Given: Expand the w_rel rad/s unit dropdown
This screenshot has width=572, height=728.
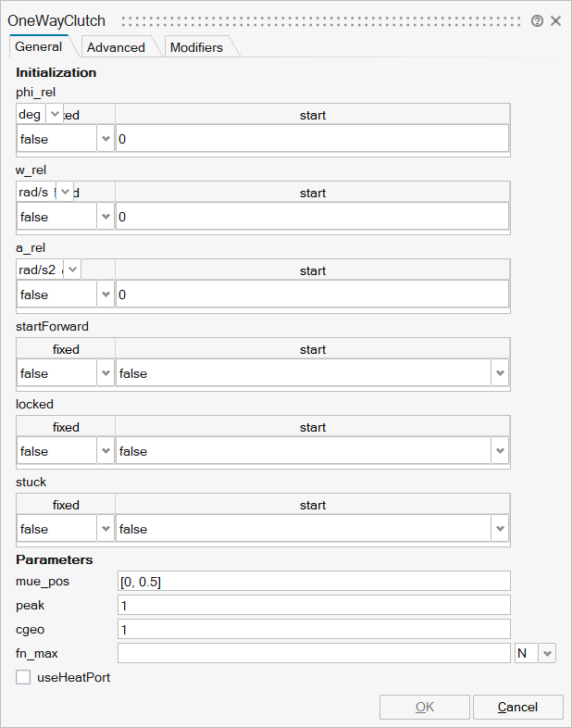Looking at the screenshot, I should (x=64, y=192).
